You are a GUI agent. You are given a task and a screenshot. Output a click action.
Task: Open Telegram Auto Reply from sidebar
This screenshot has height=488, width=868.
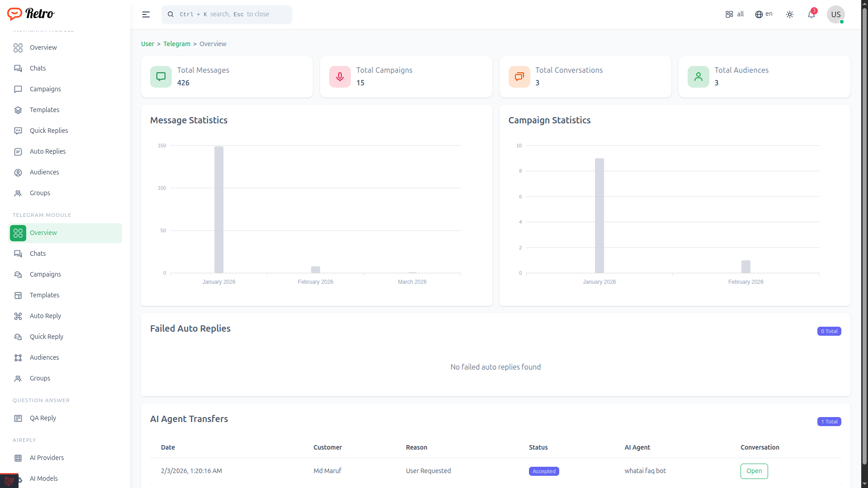pyautogui.click(x=45, y=316)
